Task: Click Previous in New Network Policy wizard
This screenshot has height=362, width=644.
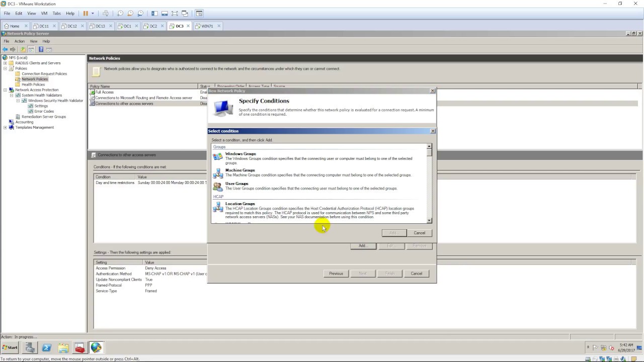Action: pos(336,274)
